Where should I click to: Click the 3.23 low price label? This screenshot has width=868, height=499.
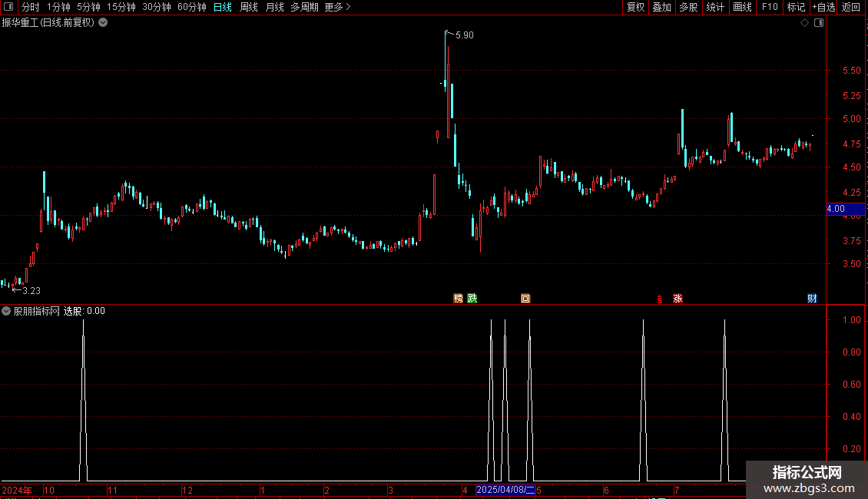click(31, 291)
